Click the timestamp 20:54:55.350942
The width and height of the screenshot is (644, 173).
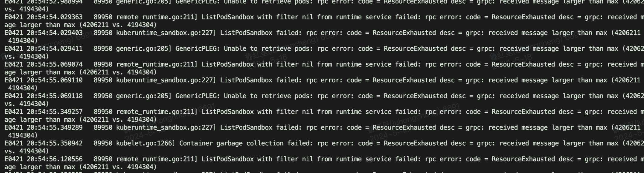click(x=55, y=143)
